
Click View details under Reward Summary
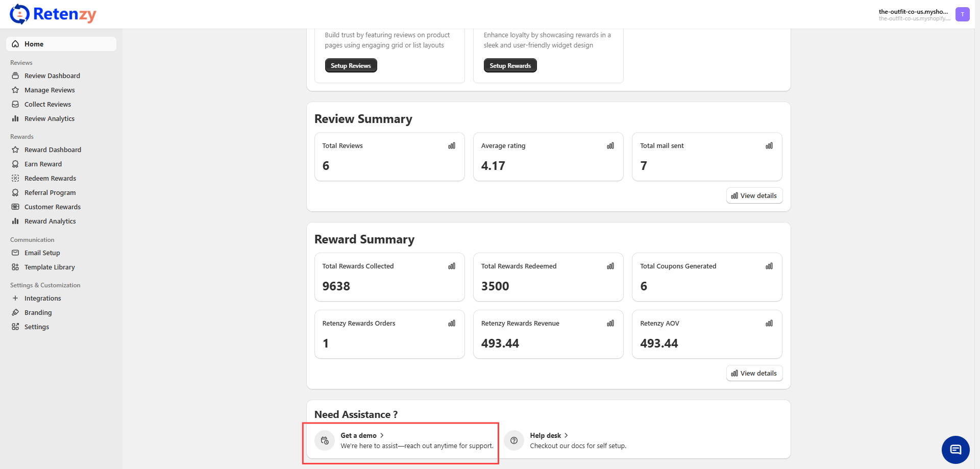click(x=754, y=373)
